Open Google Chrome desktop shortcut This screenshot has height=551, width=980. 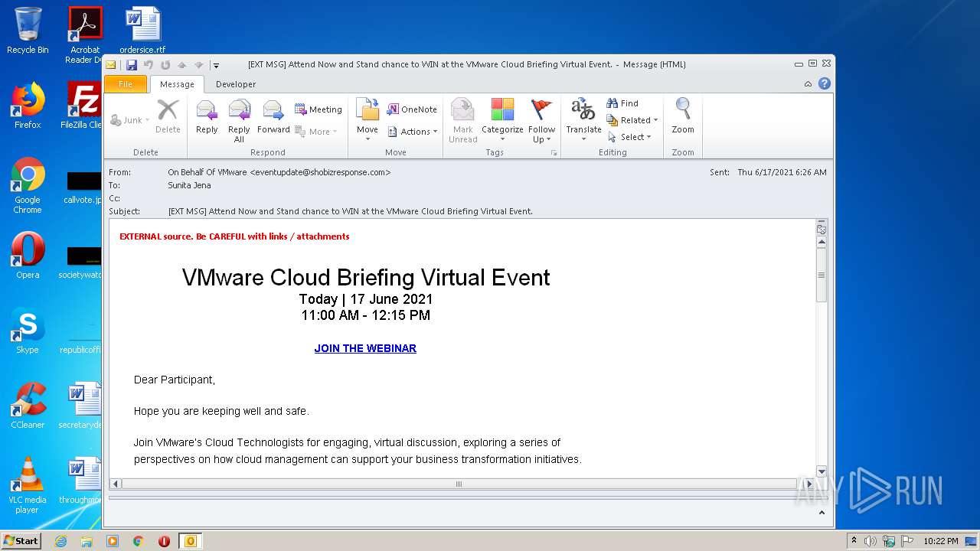(28, 186)
